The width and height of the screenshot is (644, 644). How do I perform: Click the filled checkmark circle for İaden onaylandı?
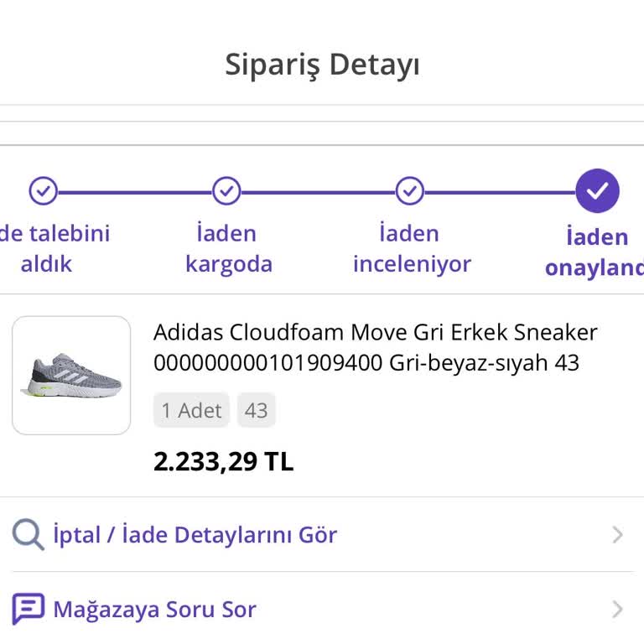coord(597,191)
